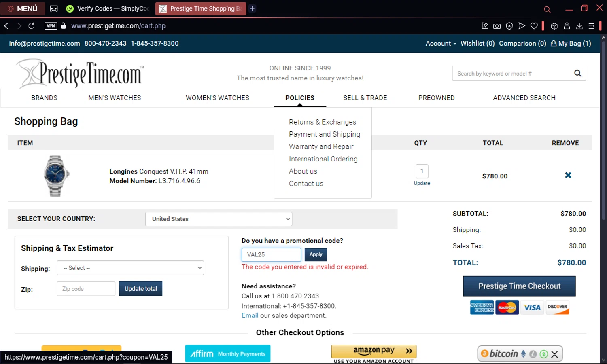Select Payment and Shipping menu entry

324,134
